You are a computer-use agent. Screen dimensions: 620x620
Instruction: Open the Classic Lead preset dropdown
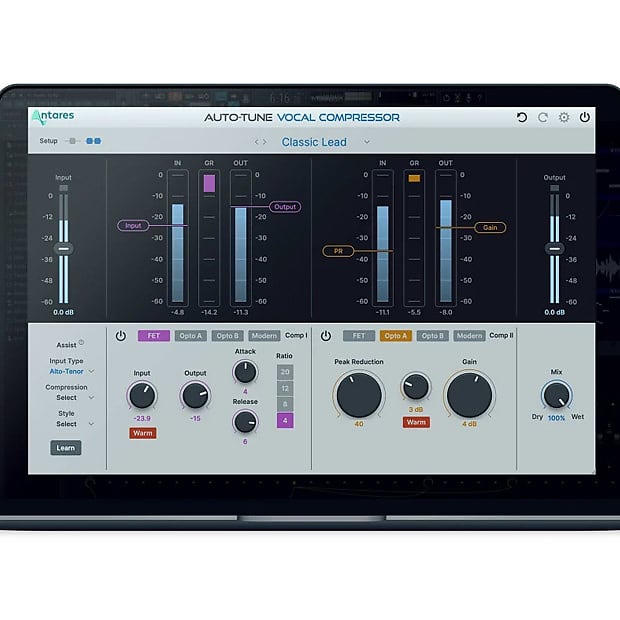[x=367, y=142]
